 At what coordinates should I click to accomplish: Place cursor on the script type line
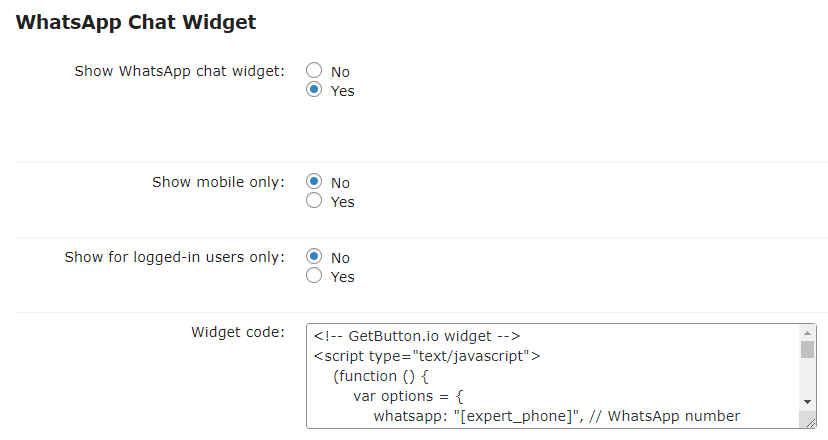click(x=427, y=357)
